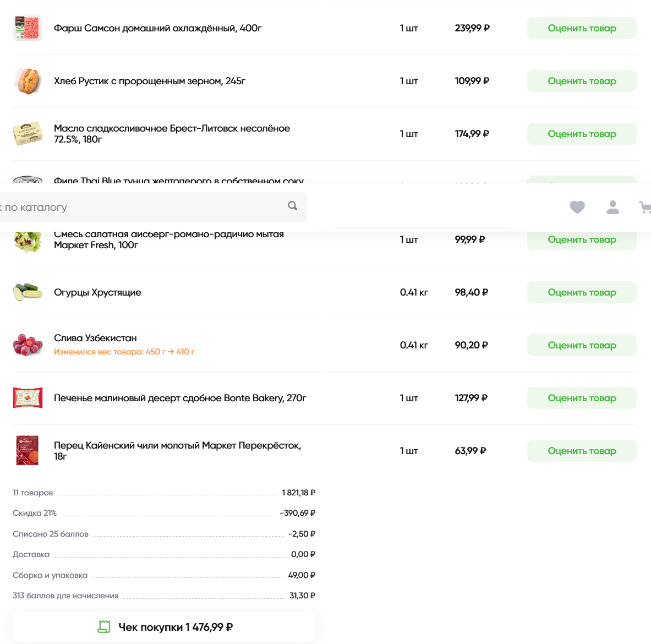The height and width of the screenshot is (644, 651).
Task: Open the Чек покупки 1 476,99 ₽ receipt
Action: pos(164,626)
